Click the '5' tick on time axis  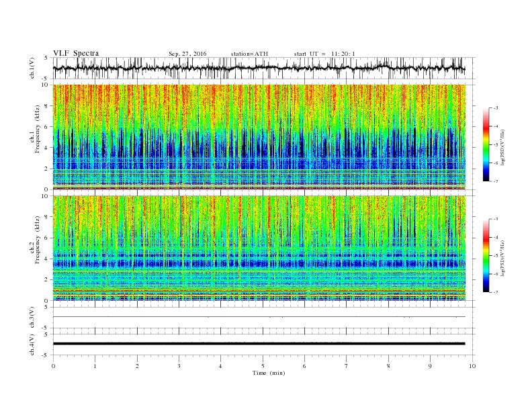click(263, 366)
